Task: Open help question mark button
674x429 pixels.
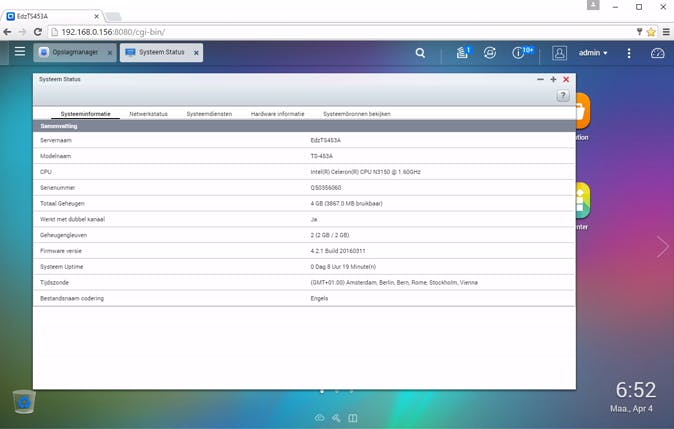Action: pos(563,95)
